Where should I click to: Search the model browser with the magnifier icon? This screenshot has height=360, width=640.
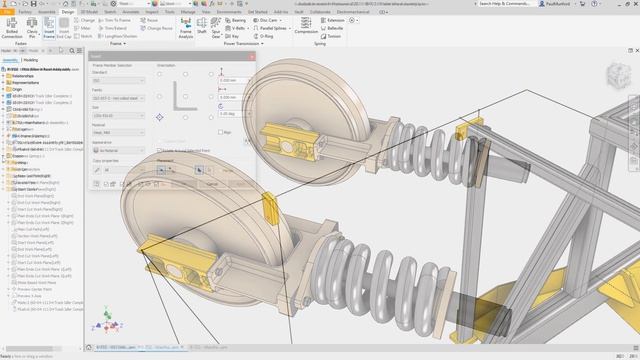[72, 51]
